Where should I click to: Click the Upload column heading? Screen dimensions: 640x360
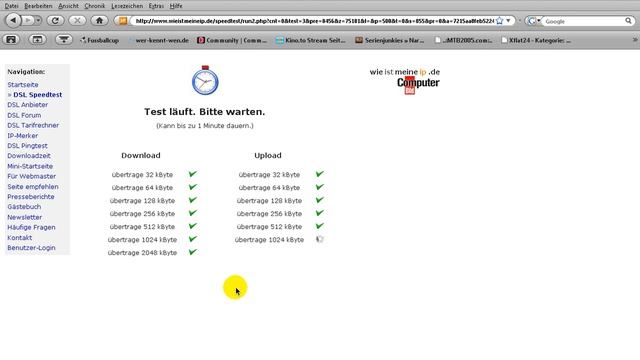coord(268,156)
